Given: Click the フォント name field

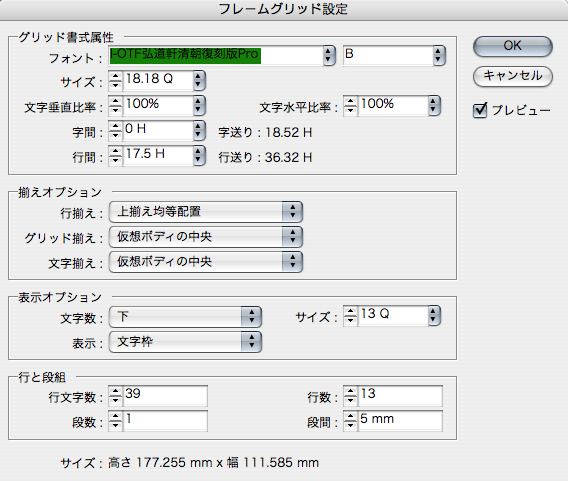Looking at the screenshot, I should 216,55.
